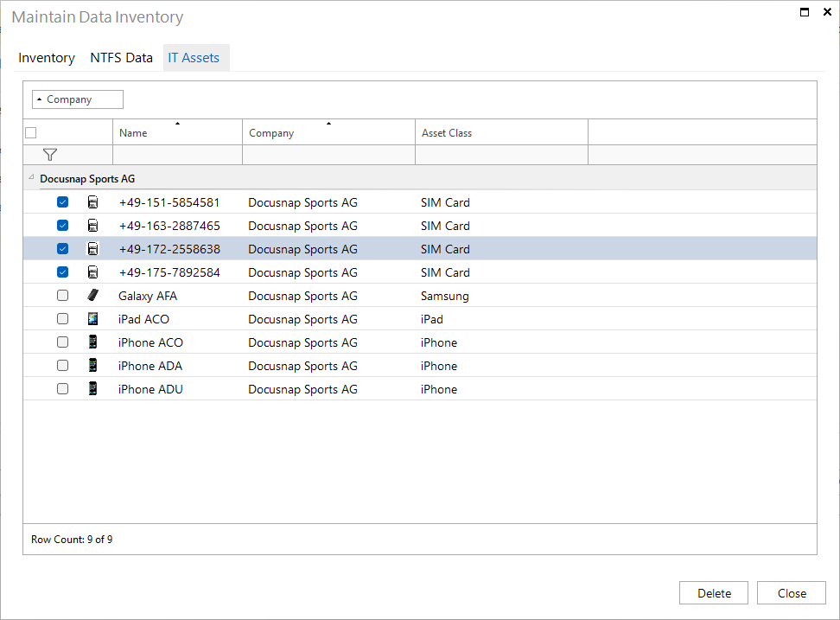Click the Delete button
Screen dimensions: 840x620
714,593
